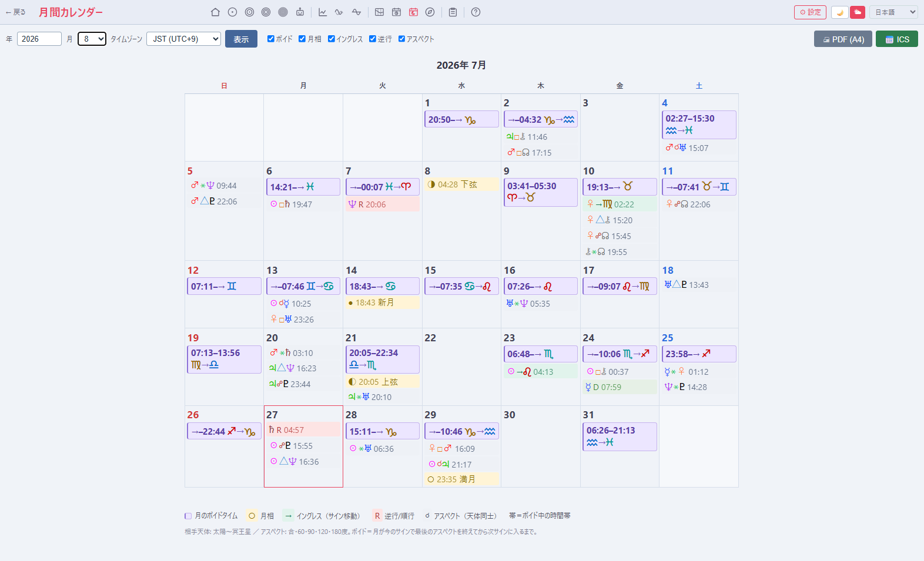The image size is (924, 561).
Task: Open the sine wave with axis icon
Action: click(x=356, y=12)
